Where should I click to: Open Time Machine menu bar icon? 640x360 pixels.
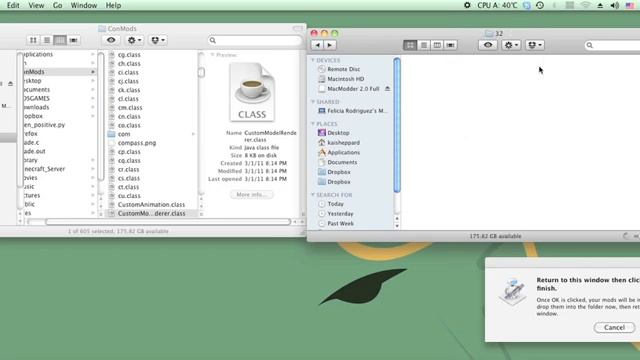pyautogui.click(x=540, y=5)
